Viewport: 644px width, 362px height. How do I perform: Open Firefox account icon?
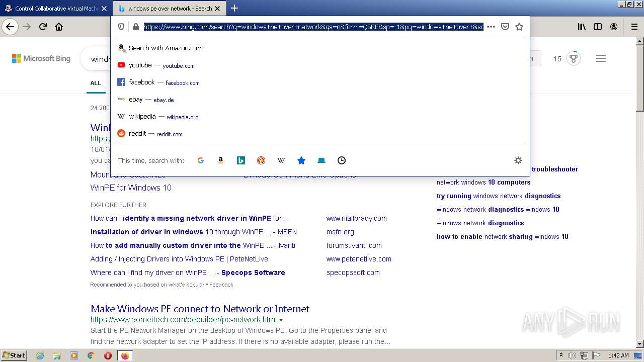(614, 27)
